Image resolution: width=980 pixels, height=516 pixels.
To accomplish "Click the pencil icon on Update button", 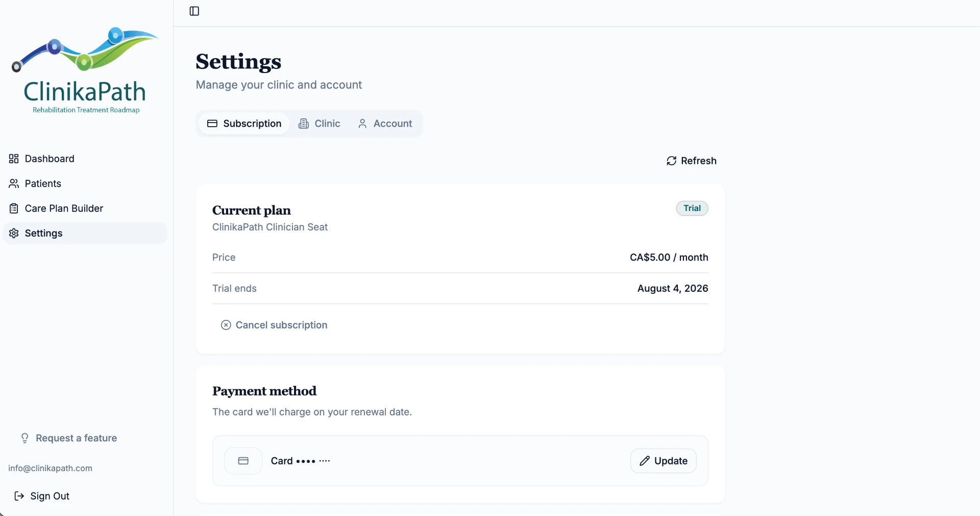I will (645, 461).
